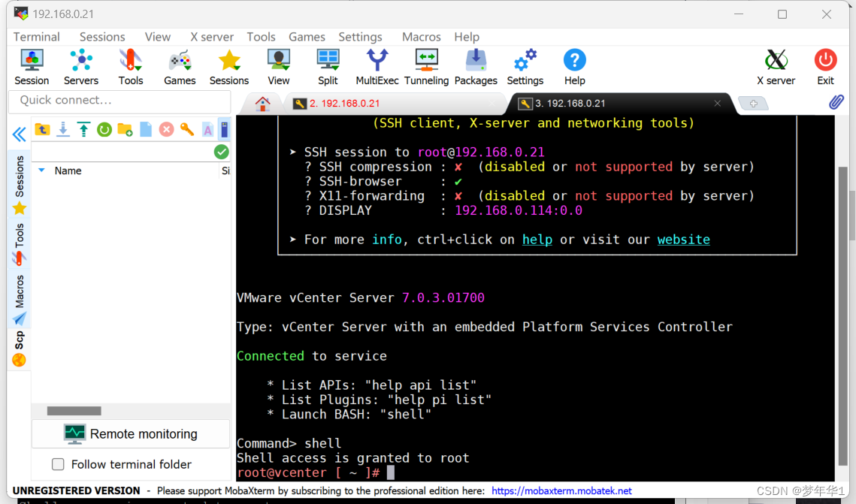The height and width of the screenshot is (504, 856).
Task: Open Remote monitoring
Action: click(x=130, y=433)
